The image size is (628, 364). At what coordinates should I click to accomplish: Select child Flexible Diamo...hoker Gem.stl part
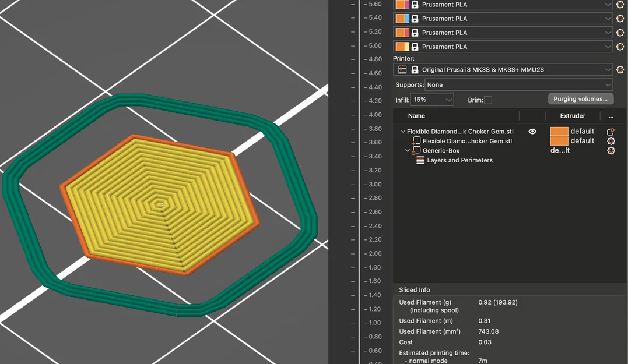coord(468,141)
